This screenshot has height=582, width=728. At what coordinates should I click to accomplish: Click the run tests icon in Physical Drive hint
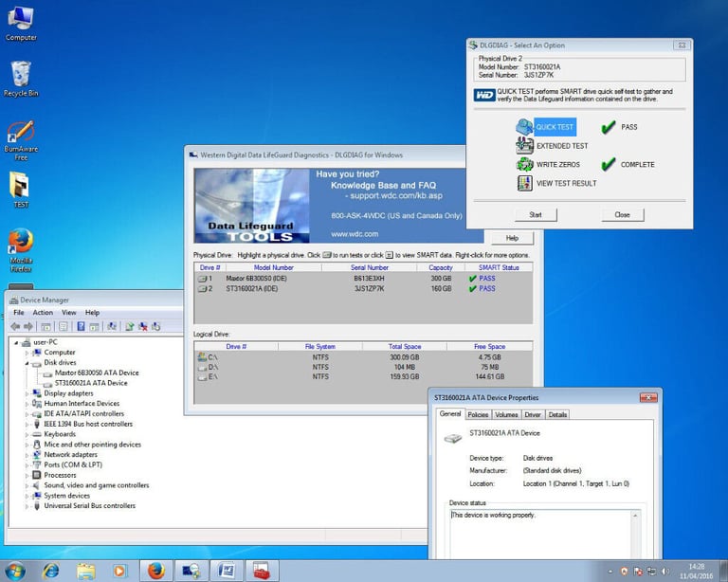(327, 255)
